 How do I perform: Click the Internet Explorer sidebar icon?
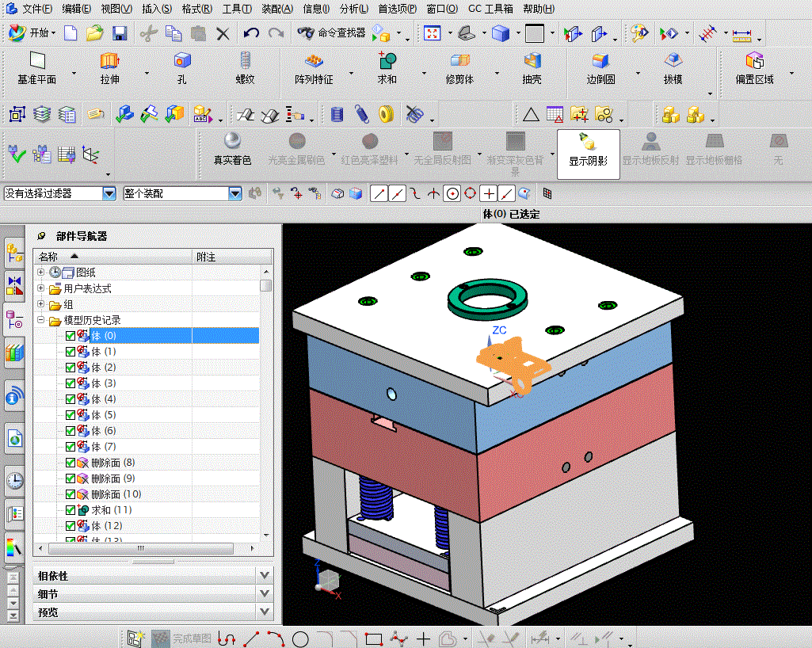14,439
